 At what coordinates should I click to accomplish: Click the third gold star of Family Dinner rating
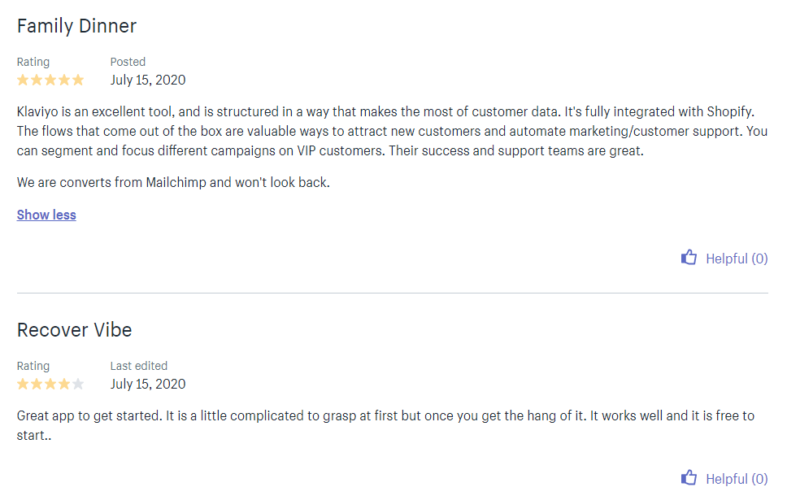[50, 80]
